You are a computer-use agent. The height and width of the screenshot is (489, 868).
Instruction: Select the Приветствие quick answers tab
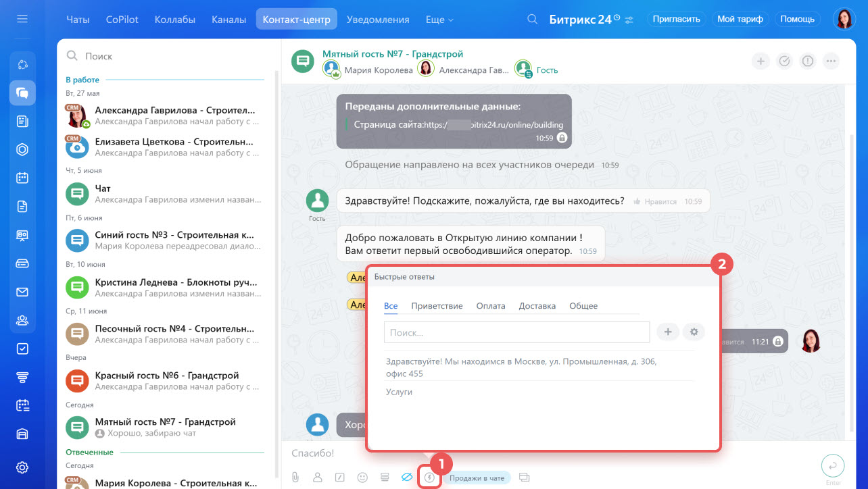[437, 306]
